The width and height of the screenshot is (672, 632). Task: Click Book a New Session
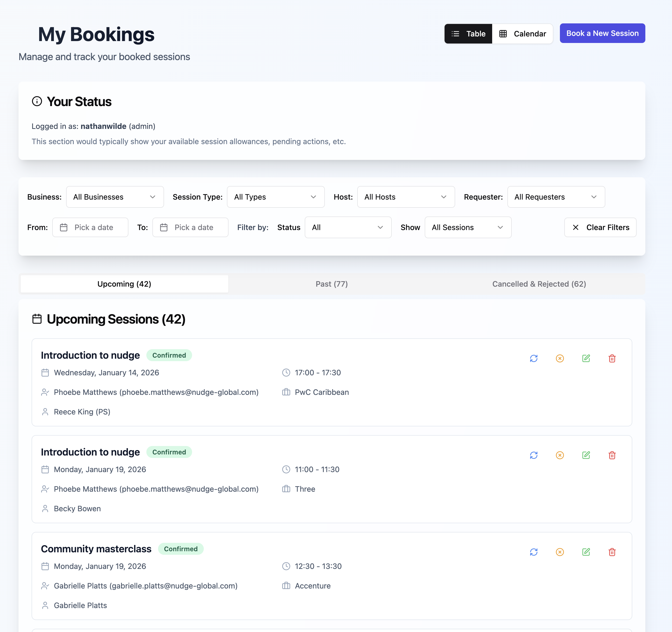click(602, 33)
